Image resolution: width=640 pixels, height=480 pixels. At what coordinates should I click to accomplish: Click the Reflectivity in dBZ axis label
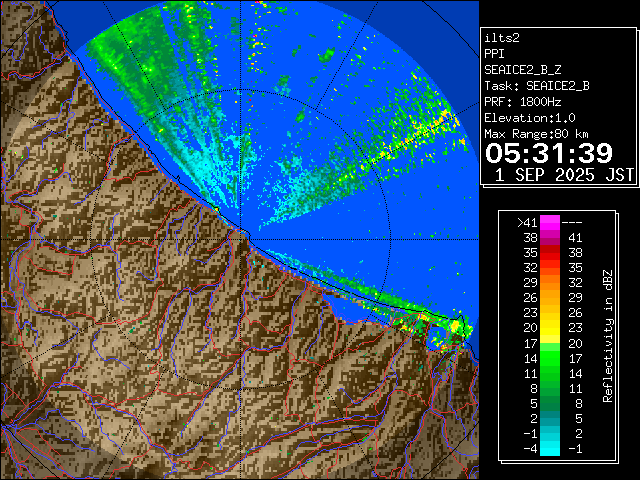607,335
